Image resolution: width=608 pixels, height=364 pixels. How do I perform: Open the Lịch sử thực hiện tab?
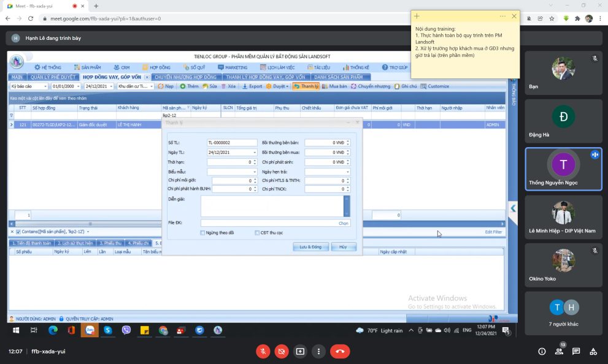(x=75, y=243)
